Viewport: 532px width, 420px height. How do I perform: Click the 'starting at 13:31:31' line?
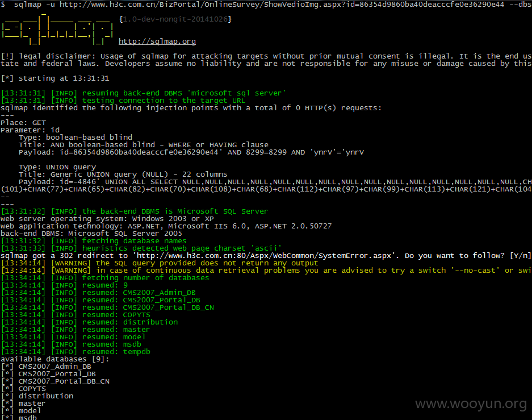pos(55,78)
